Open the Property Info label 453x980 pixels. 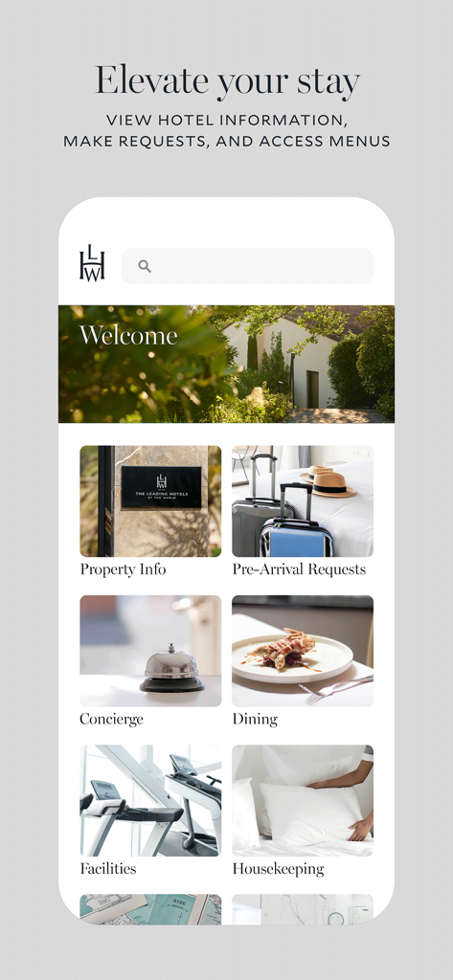pos(124,570)
